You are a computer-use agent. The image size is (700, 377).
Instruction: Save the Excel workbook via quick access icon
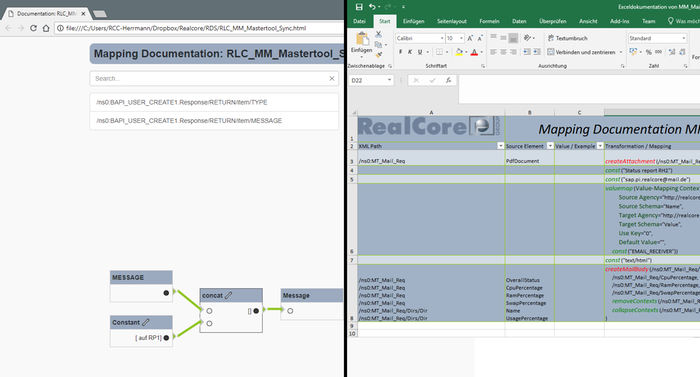(359, 7)
